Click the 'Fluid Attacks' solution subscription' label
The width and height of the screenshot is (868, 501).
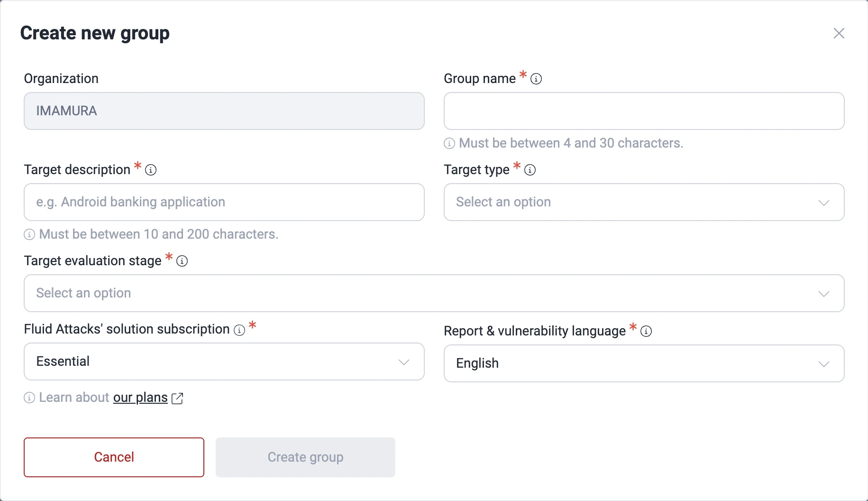(127, 329)
